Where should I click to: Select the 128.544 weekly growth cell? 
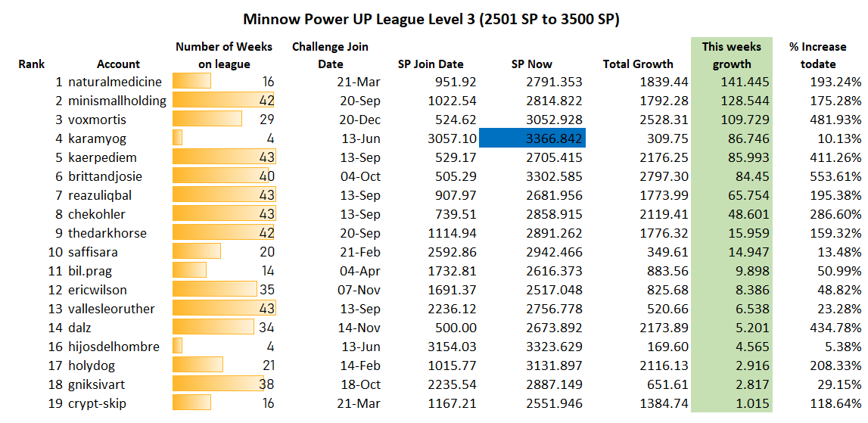[x=745, y=101]
